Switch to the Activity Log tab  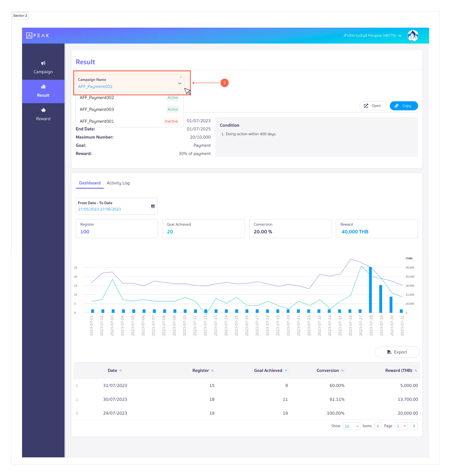pos(118,183)
